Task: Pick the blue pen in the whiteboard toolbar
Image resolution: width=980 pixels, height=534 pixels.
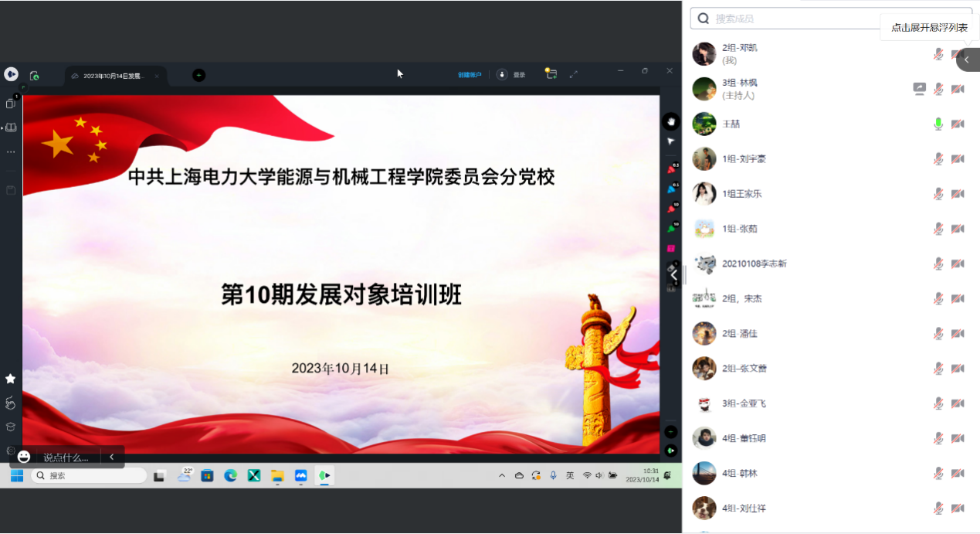Action: coord(670,189)
